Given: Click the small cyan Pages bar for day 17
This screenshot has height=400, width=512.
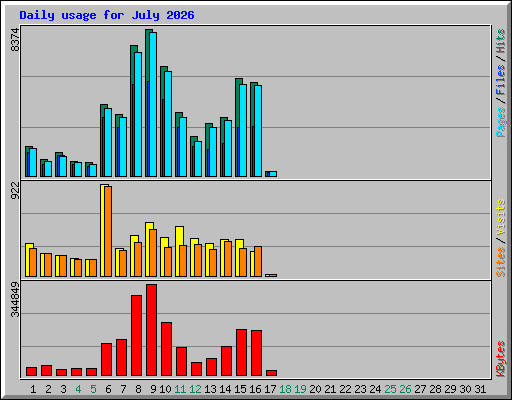Looking at the screenshot, I should click(x=273, y=174).
